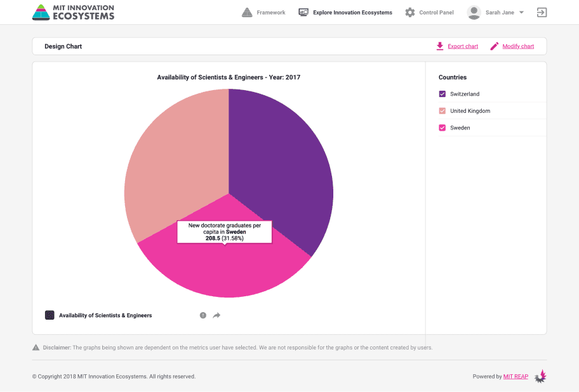
Task: Click the info icon beside the metric
Action: (x=203, y=315)
